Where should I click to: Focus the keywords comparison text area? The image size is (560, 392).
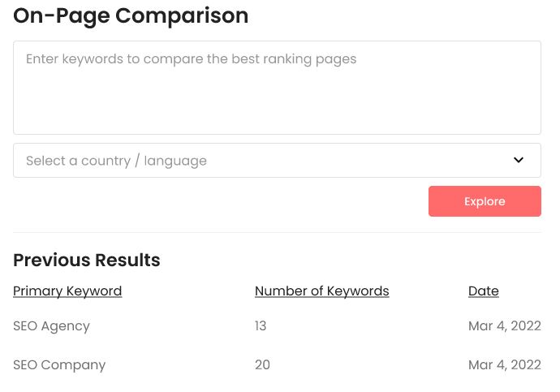click(277, 88)
